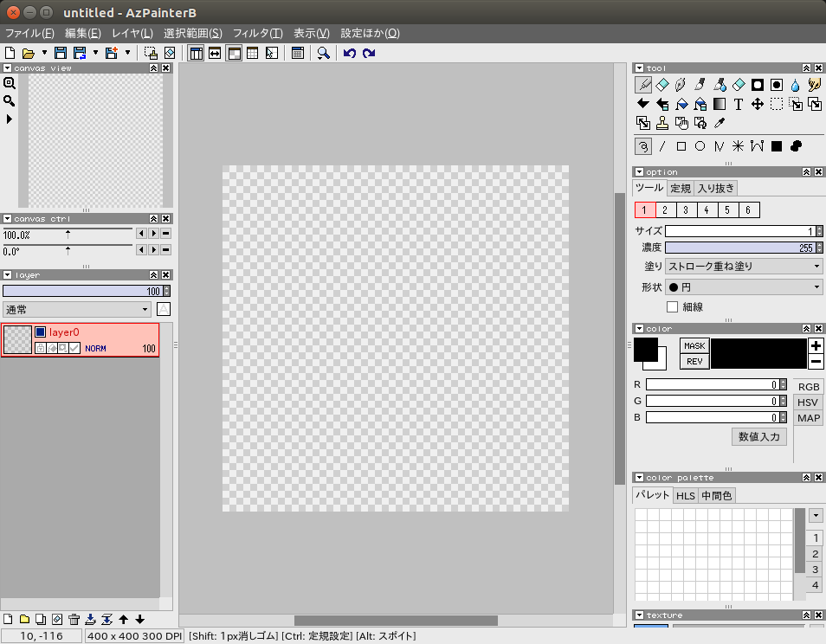Image resolution: width=826 pixels, height=644 pixels.
Task: Select palette number 2 button
Action: [815, 554]
